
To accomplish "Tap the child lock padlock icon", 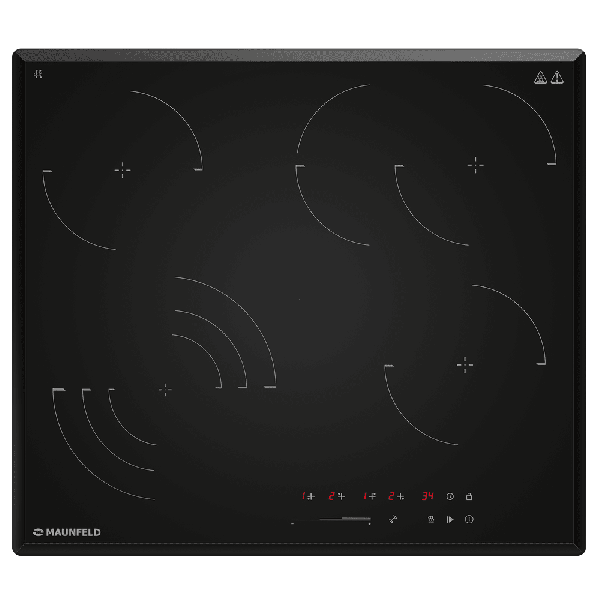I will [x=469, y=496].
